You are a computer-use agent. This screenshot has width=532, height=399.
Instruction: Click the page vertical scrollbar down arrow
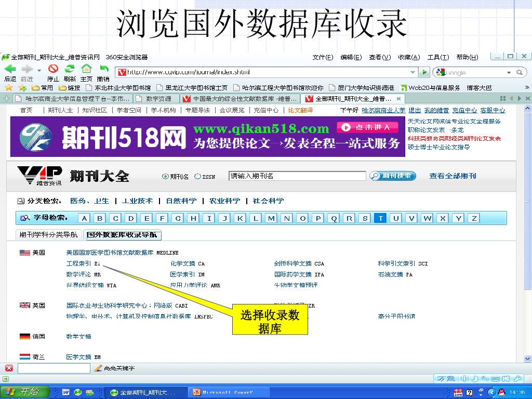tap(527, 358)
